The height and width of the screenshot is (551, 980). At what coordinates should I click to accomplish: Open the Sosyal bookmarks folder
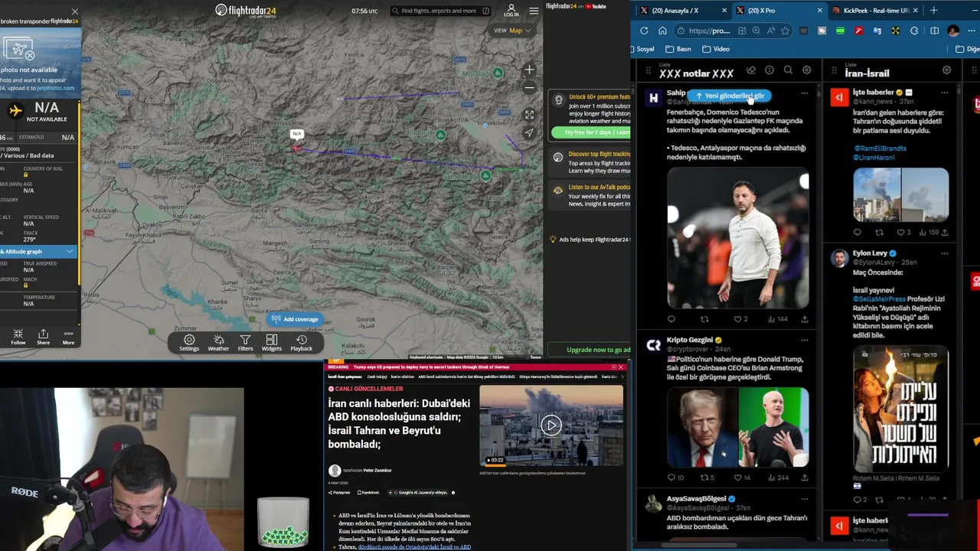pos(642,49)
